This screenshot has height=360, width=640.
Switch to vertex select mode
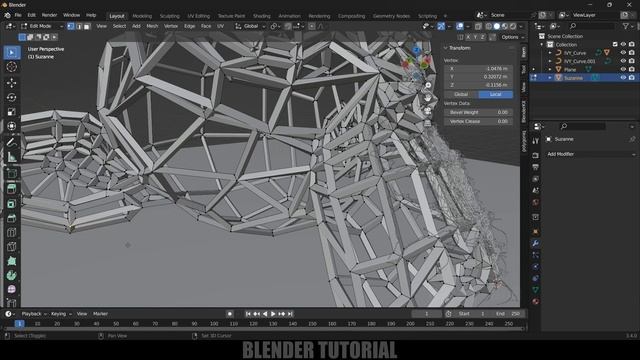tap(71, 26)
